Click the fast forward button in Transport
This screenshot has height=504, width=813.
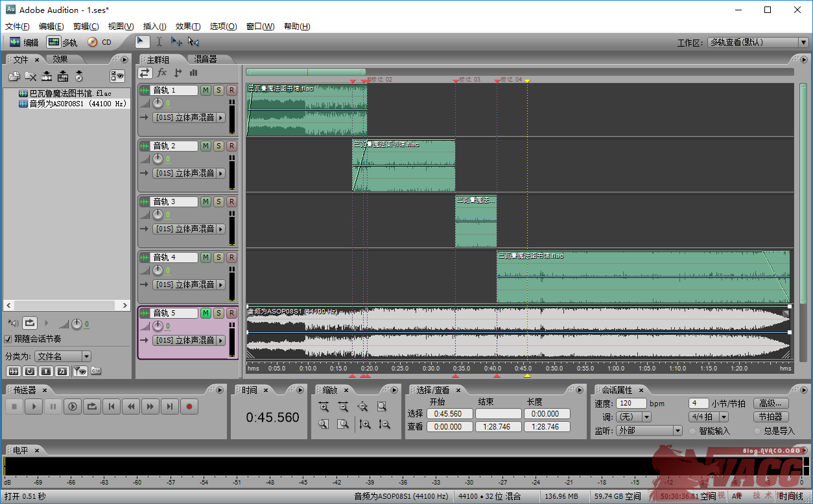150,407
